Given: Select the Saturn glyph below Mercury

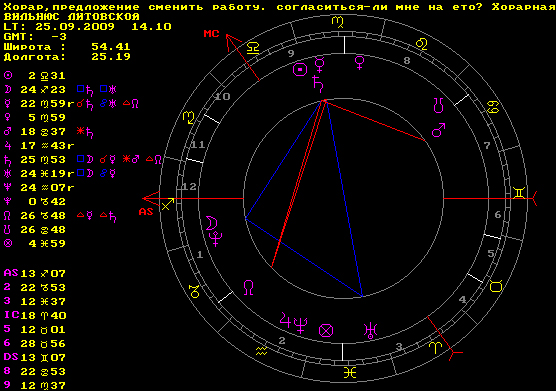Looking at the screenshot, I should (318, 84).
